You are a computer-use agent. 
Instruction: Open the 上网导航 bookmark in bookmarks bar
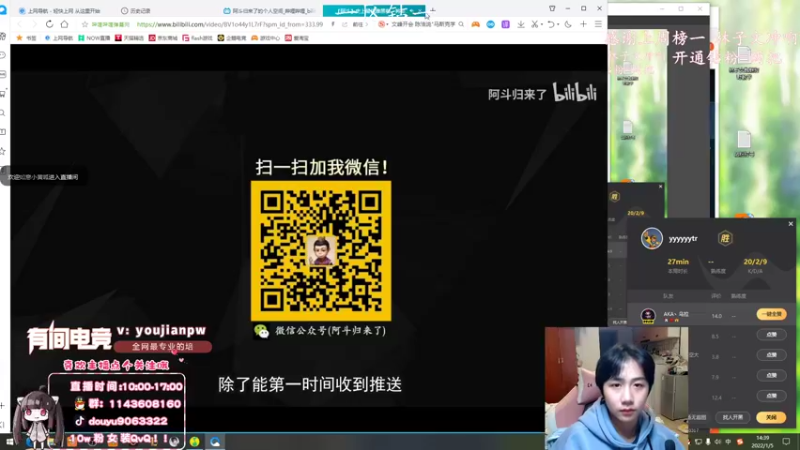click(x=59, y=38)
